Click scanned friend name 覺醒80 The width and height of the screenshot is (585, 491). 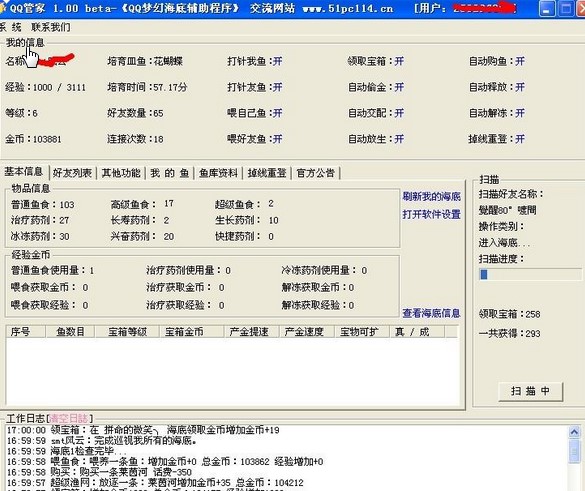pyautogui.click(x=507, y=210)
